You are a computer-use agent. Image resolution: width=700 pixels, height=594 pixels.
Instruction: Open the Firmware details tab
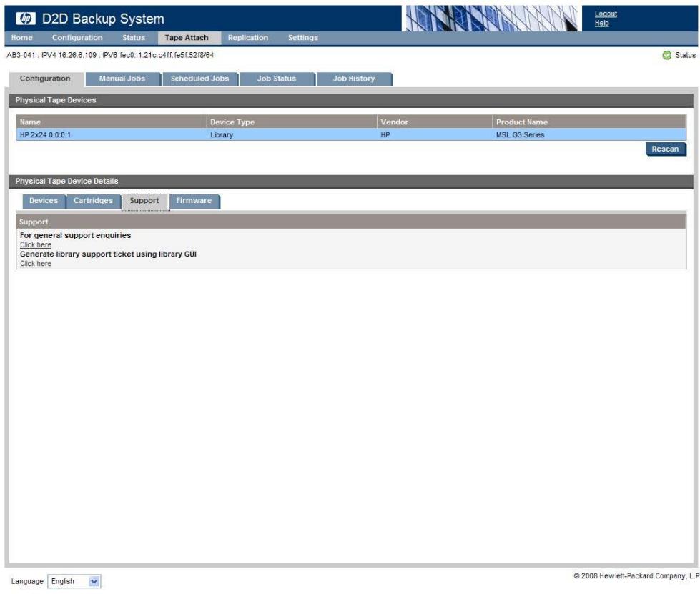194,201
